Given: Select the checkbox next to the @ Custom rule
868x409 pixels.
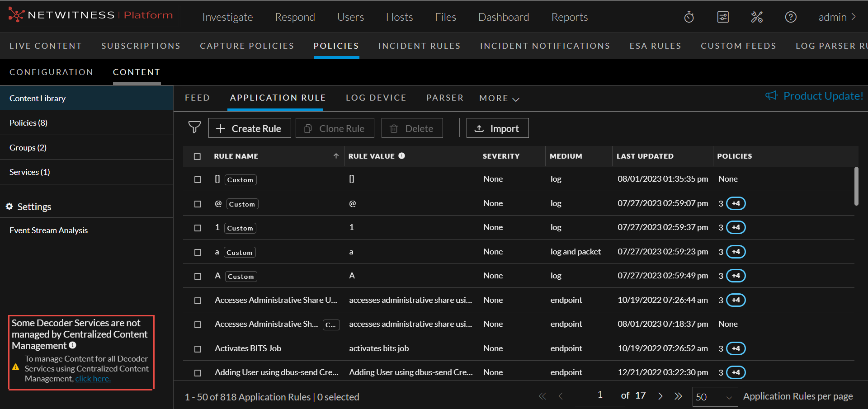Looking at the screenshot, I should (197, 204).
